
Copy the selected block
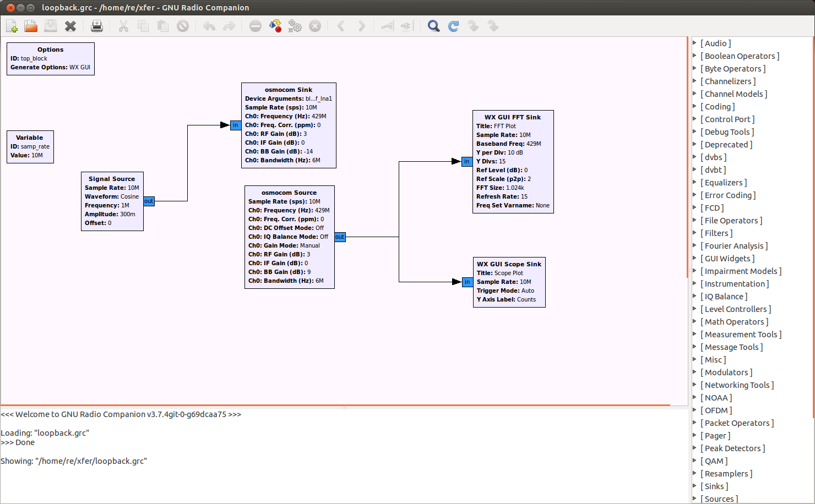coord(143,26)
